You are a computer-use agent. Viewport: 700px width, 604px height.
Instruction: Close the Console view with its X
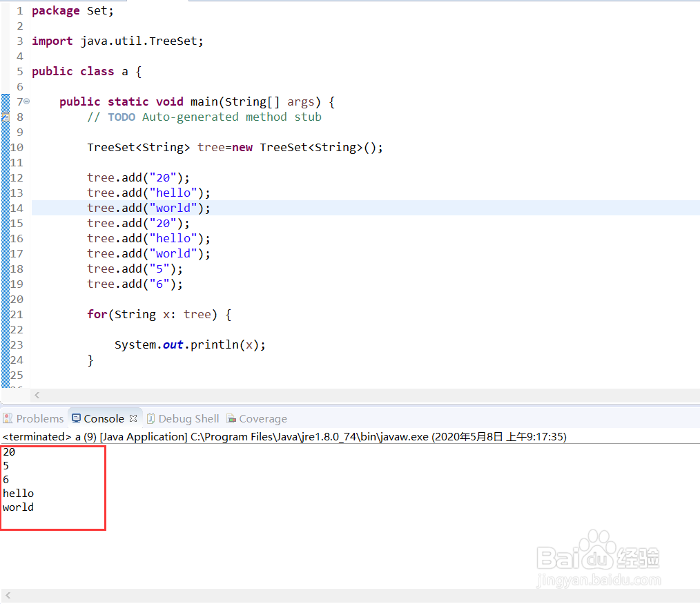(133, 418)
